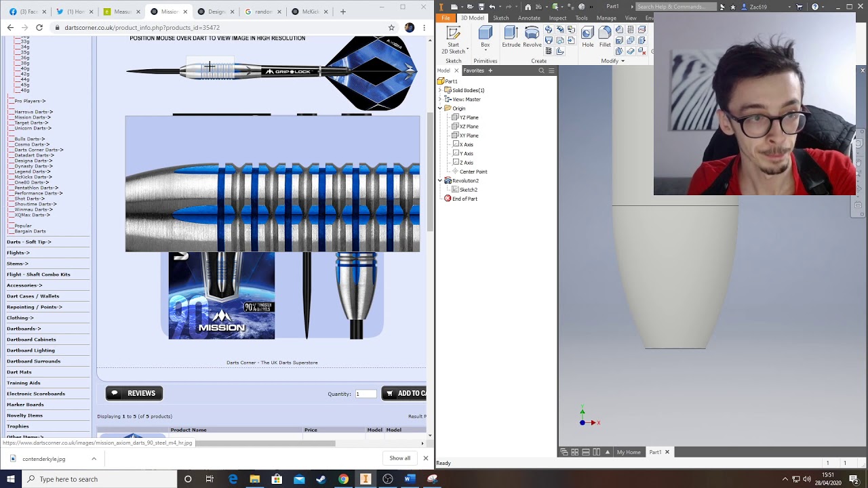The image size is (868, 488).
Task: Open Chrome from the taskbar
Action: coord(343,479)
